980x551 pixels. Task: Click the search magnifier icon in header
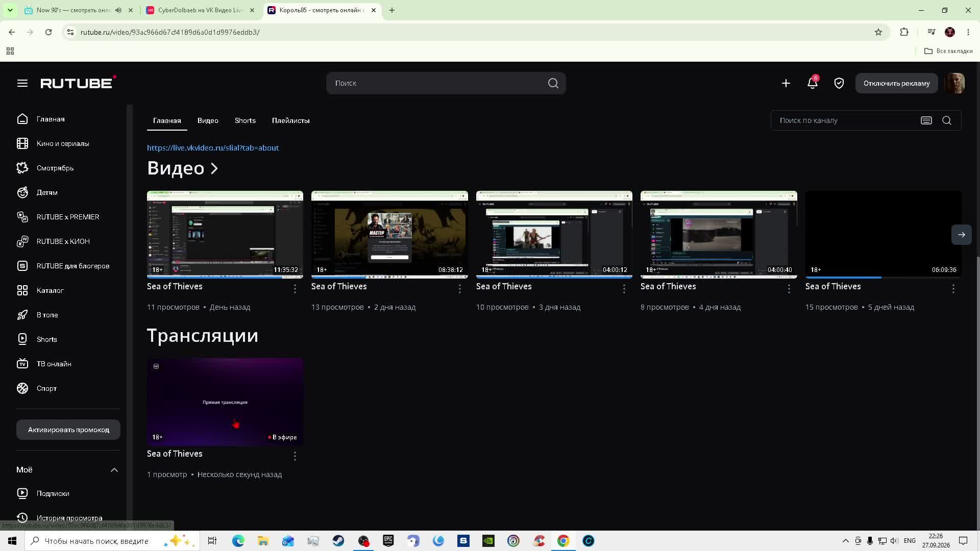click(x=553, y=83)
